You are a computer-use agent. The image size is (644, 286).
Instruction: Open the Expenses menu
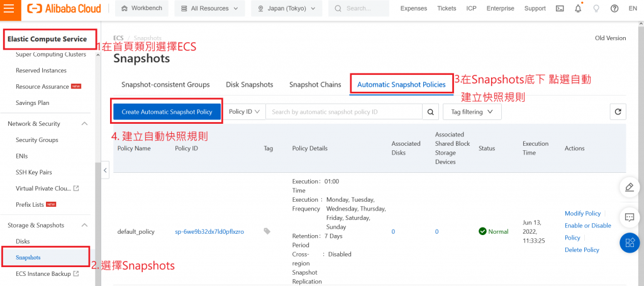[x=414, y=8]
